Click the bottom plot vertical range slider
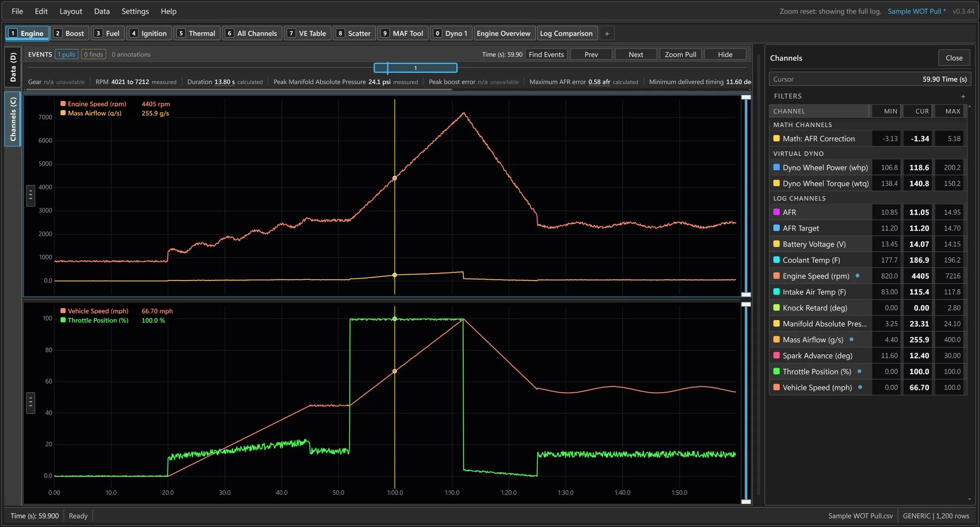The height and width of the screenshot is (527, 980). click(x=746, y=403)
